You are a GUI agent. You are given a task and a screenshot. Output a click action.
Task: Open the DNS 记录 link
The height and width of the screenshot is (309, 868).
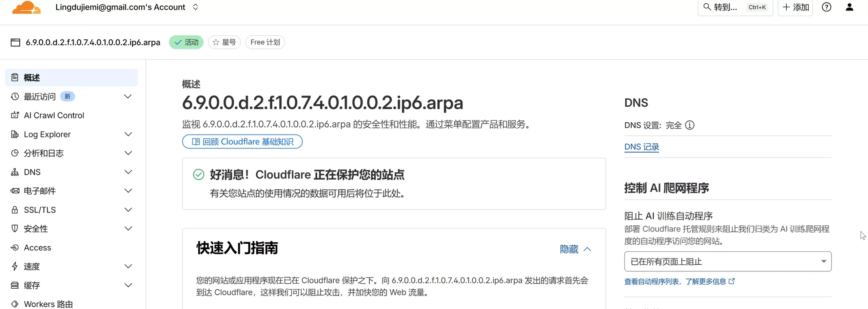642,147
